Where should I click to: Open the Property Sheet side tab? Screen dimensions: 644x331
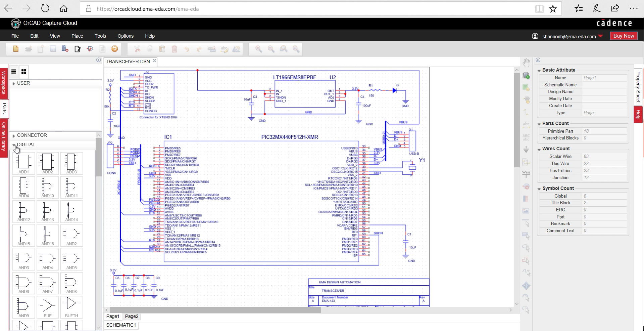(638, 87)
